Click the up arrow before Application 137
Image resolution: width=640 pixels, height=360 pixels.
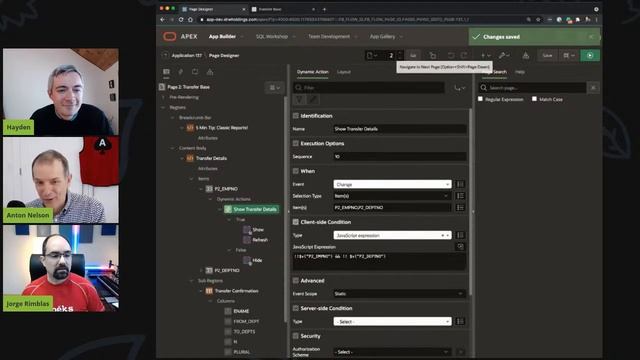[165, 56]
